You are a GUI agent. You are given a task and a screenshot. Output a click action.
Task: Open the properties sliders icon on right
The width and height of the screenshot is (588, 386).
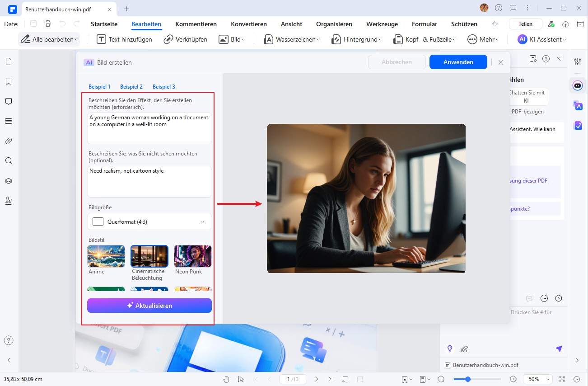[578, 61]
